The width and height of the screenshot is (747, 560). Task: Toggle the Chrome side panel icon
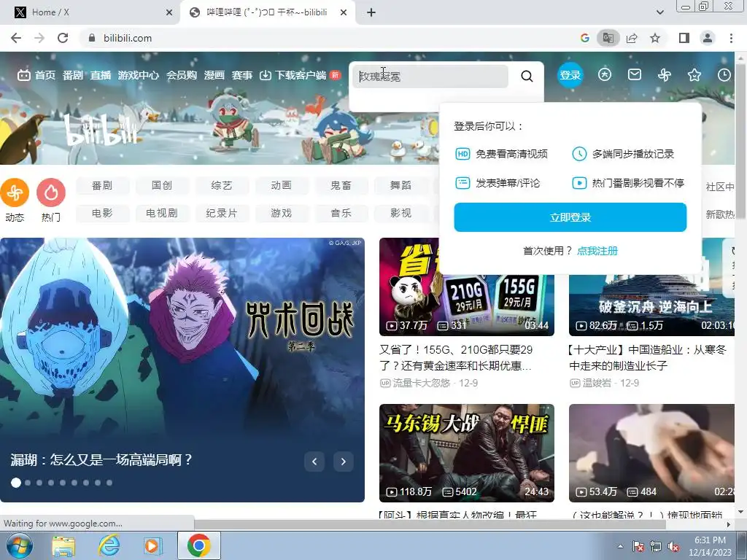684,38
